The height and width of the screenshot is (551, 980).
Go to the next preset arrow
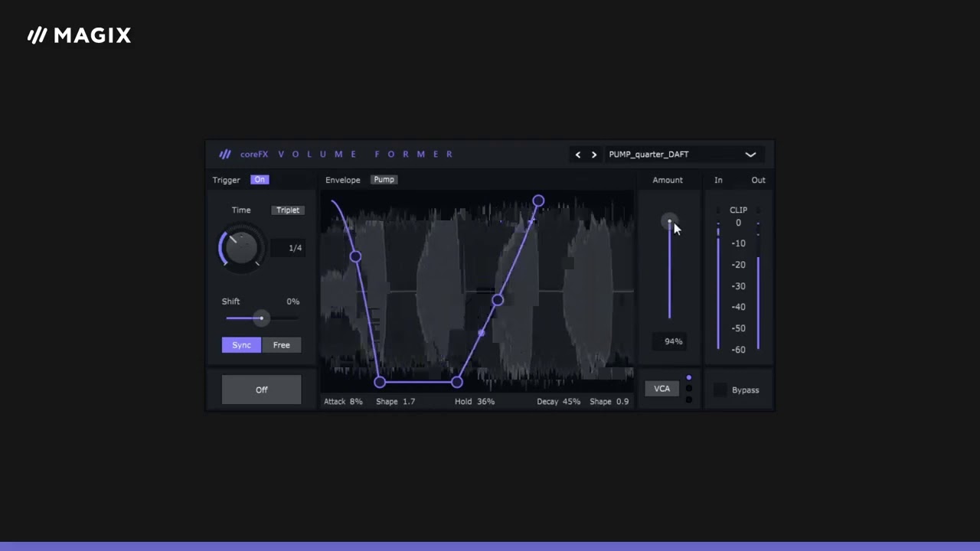[x=594, y=155]
